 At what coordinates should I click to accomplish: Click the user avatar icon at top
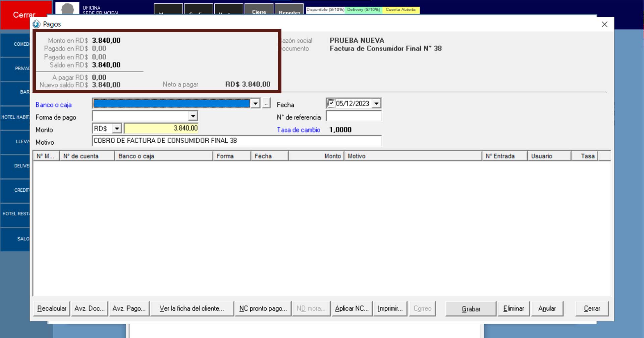[67, 9]
